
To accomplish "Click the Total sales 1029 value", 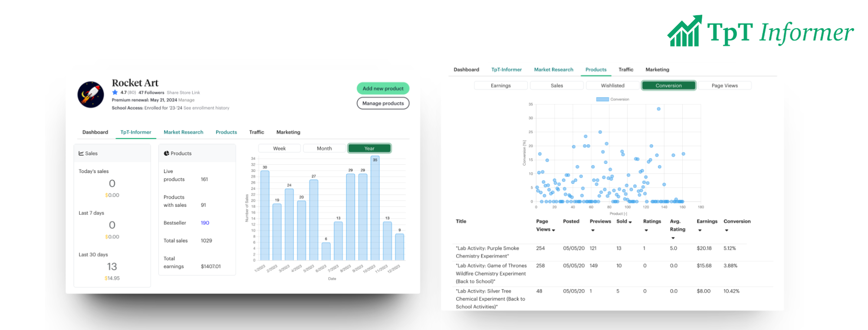I will (x=206, y=241).
